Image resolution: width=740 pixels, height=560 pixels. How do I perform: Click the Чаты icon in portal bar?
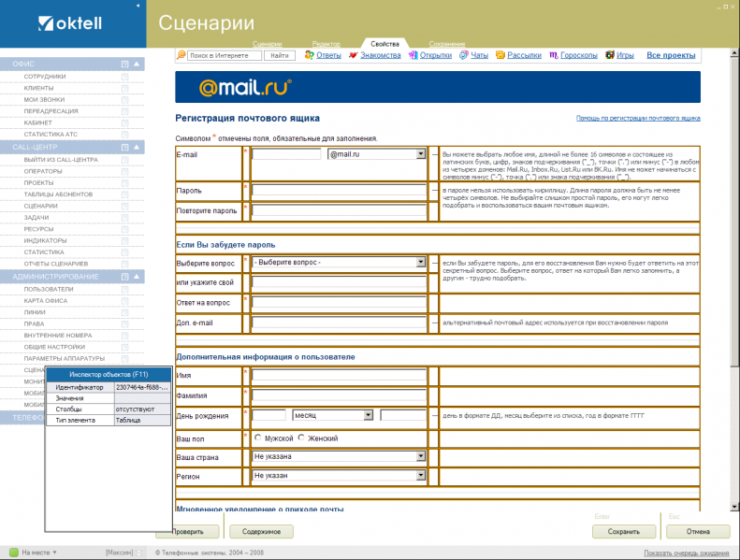pos(463,55)
